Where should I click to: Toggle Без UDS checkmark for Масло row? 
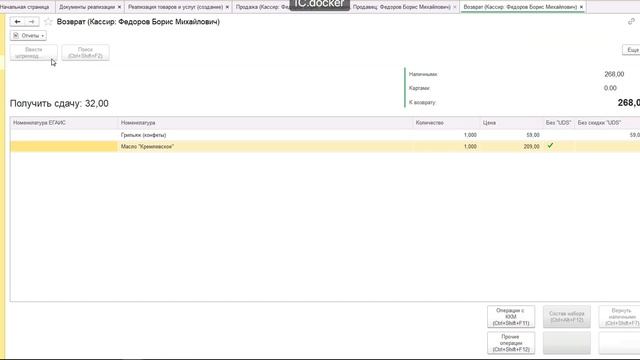(x=550, y=145)
